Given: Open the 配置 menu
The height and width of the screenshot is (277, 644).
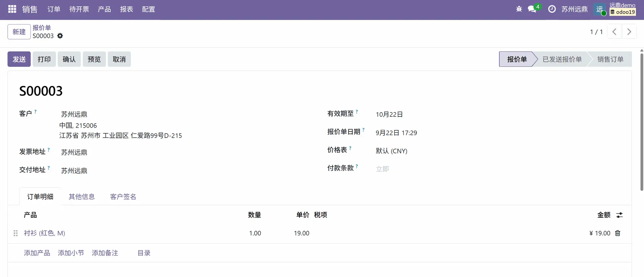Looking at the screenshot, I should point(148,9).
